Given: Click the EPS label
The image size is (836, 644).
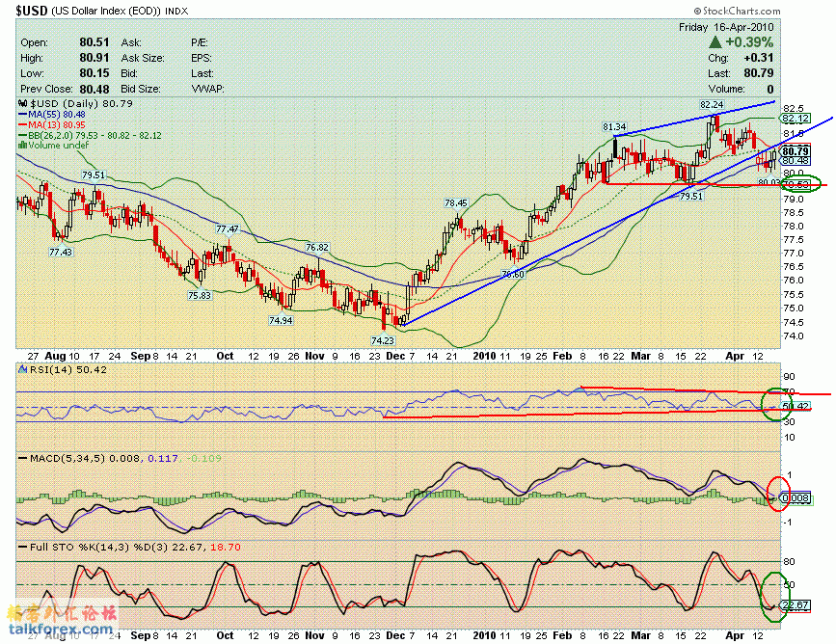Looking at the screenshot, I should pos(201,58).
